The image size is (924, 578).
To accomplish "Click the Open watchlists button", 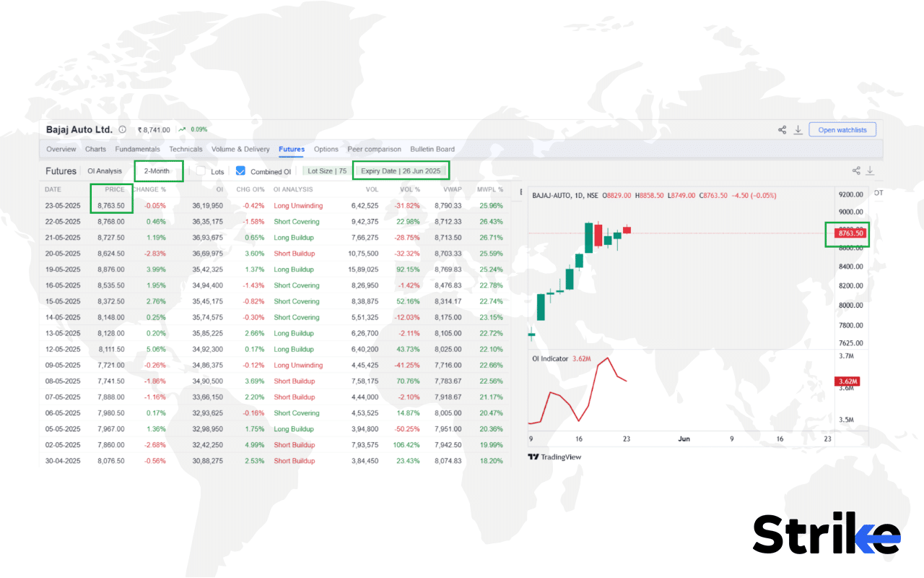I will pyautogui.click(x=842, y=129).
